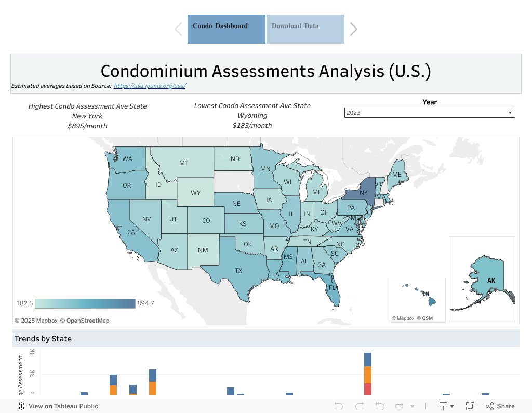Switch to the Download Data tab

(x=305, y=29)
